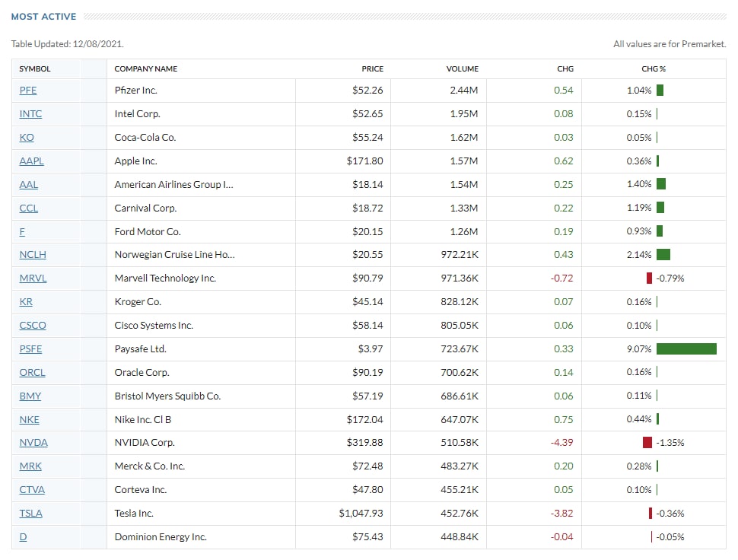Click 'All values are for Premarket' note
The width and height of the screenshot is (738, 560).
click(x=670, y=44)
